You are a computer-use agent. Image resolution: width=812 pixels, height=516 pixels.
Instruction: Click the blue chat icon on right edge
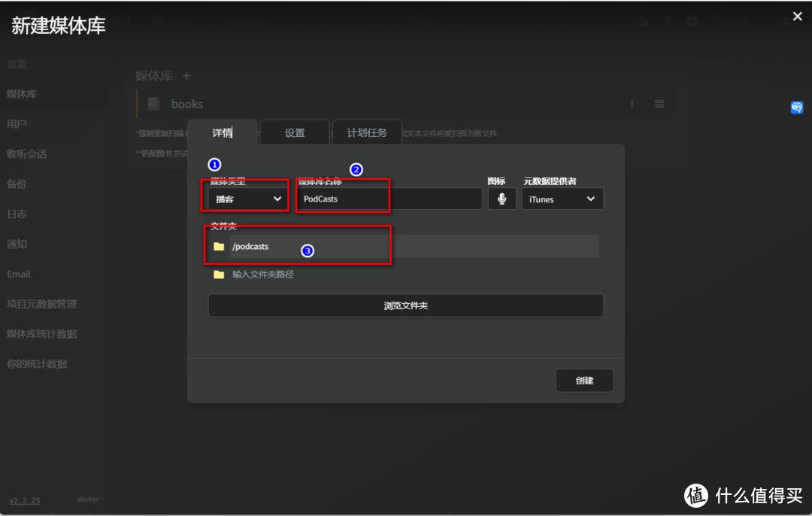[x=796, y=107]
